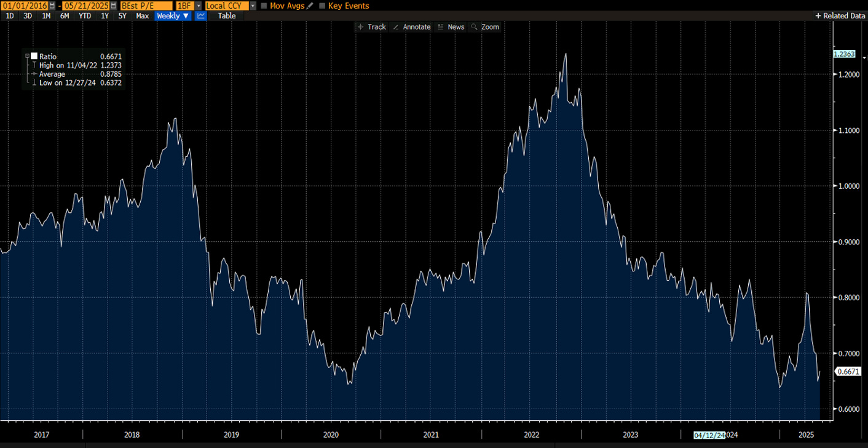This screenshot has width=868, height=448.
Task: Select the YTD range tab
Action: tap(85, 16)
